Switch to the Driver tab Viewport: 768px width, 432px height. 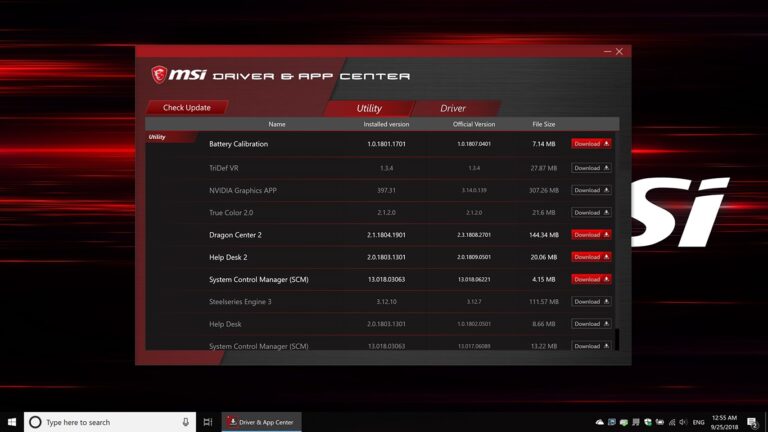point(453,108)
